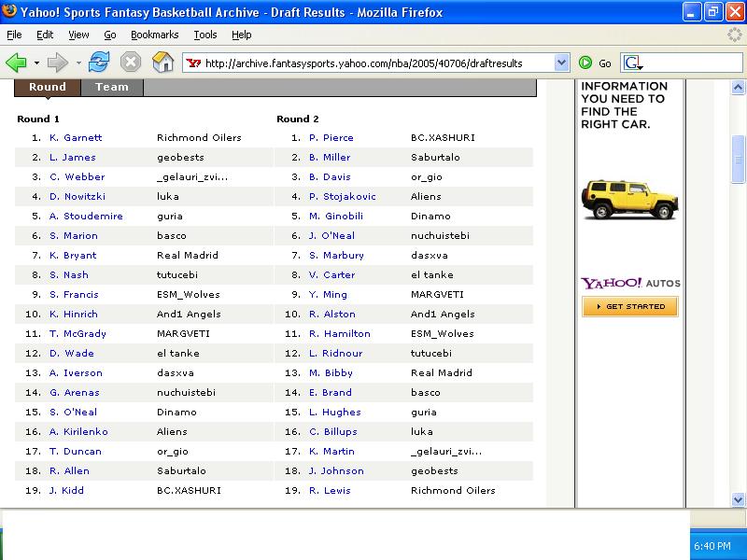Open T. McGrady player link

click(x=78, y=334)
